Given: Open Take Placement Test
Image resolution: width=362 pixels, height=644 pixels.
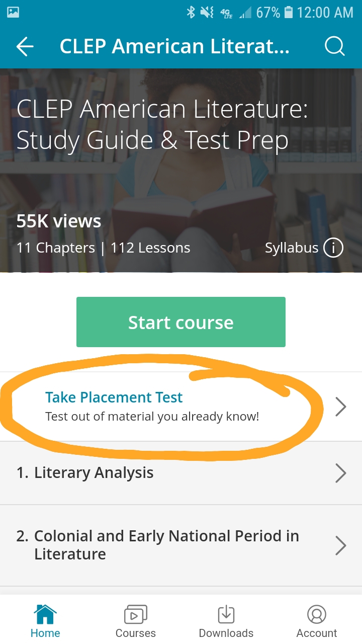Looking at the screenshot, I should coord(114,397).
